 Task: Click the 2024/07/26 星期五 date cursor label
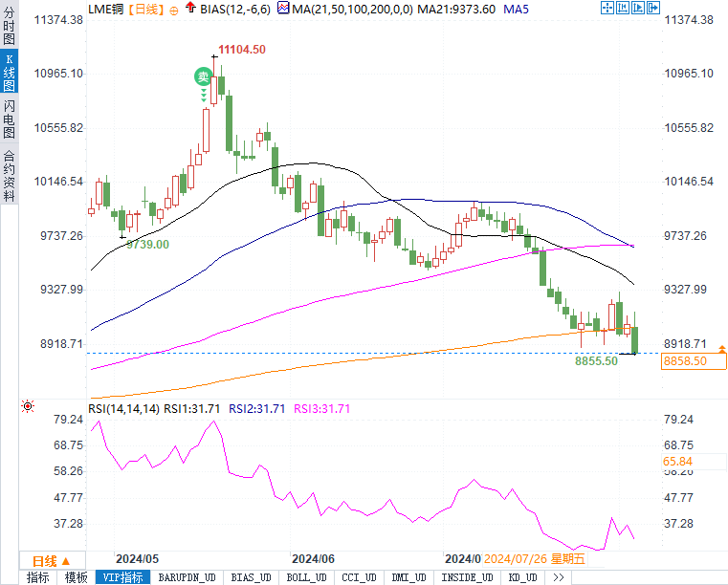(x=535, y=558)
